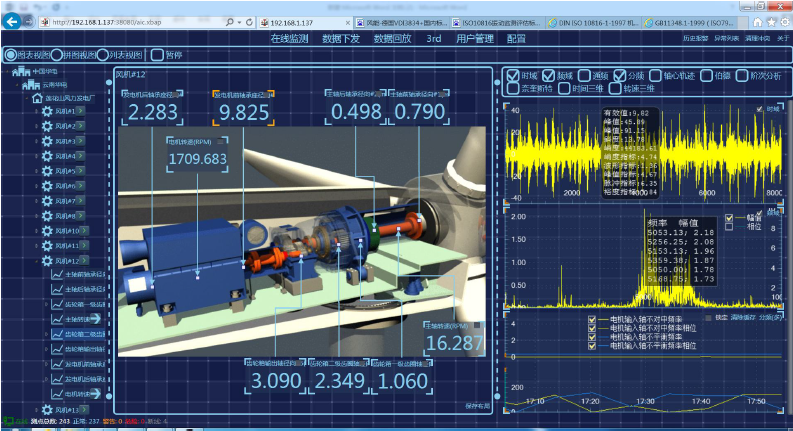Expand 风机#7 using its green arrow

point(79,201)
